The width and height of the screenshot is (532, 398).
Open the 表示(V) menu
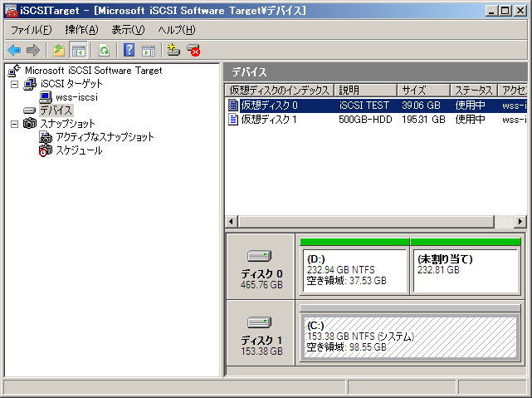pos(128,30)
